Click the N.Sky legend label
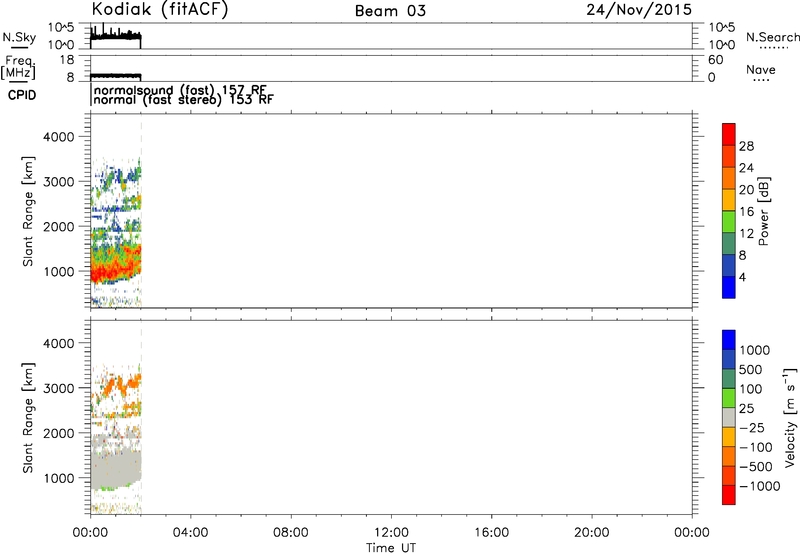Image resolution: width=800 pixels, height=554 pixels. pos(19,37)
